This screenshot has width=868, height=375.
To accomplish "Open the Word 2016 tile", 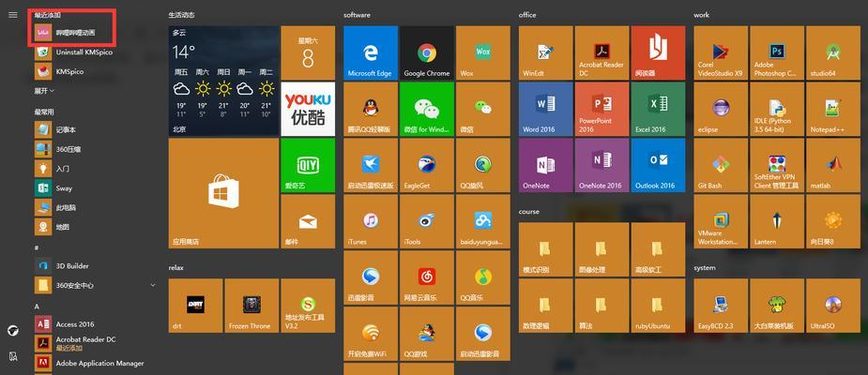I will point(546,109).
